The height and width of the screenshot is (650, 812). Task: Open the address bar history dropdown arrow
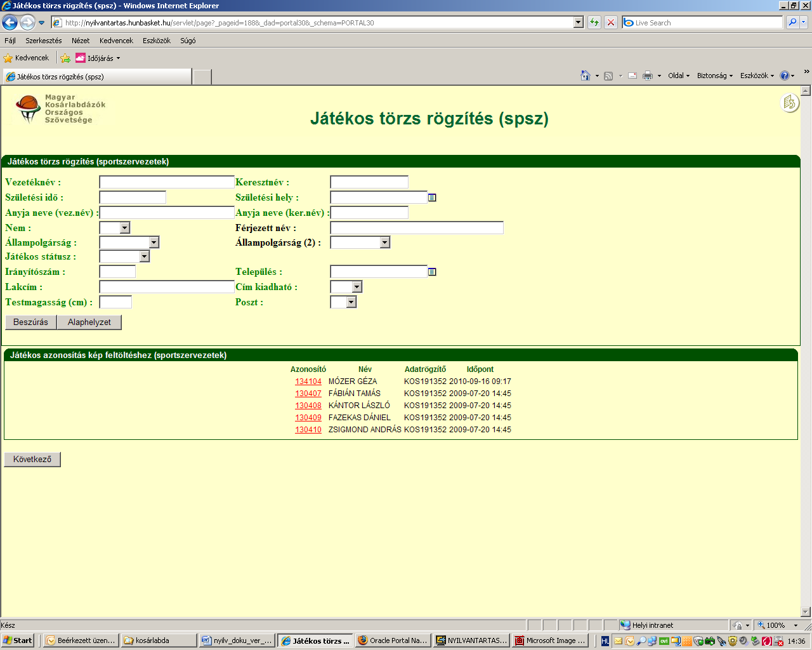coord(579,22)
